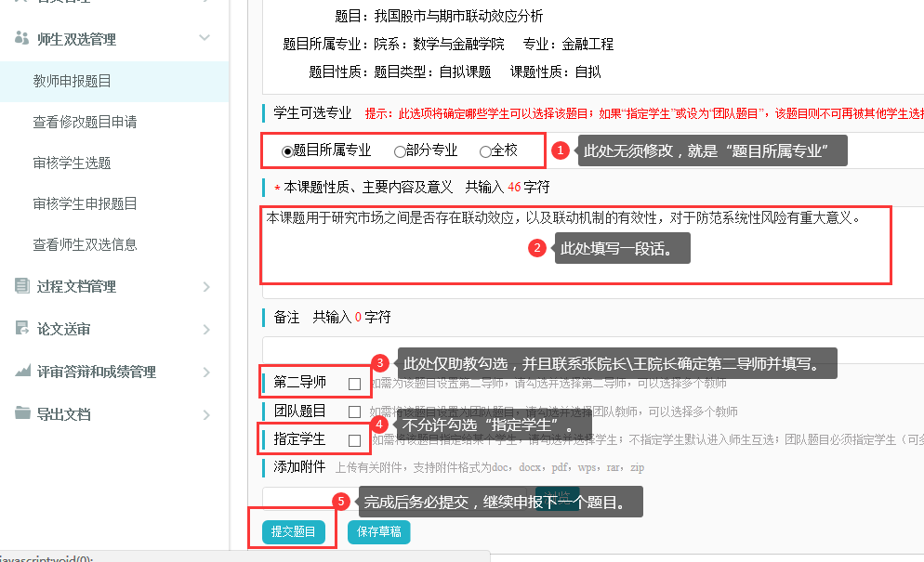Click the 评审答辩和成绩管理 chart icon

(22, 372)
